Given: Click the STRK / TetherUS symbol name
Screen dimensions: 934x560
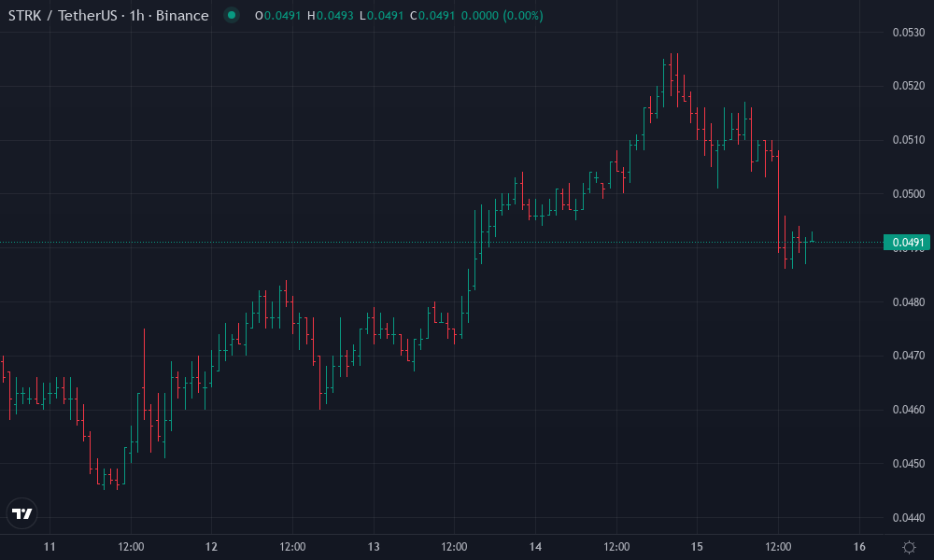Looking at the screenshot, I should (x=61, y=15).
